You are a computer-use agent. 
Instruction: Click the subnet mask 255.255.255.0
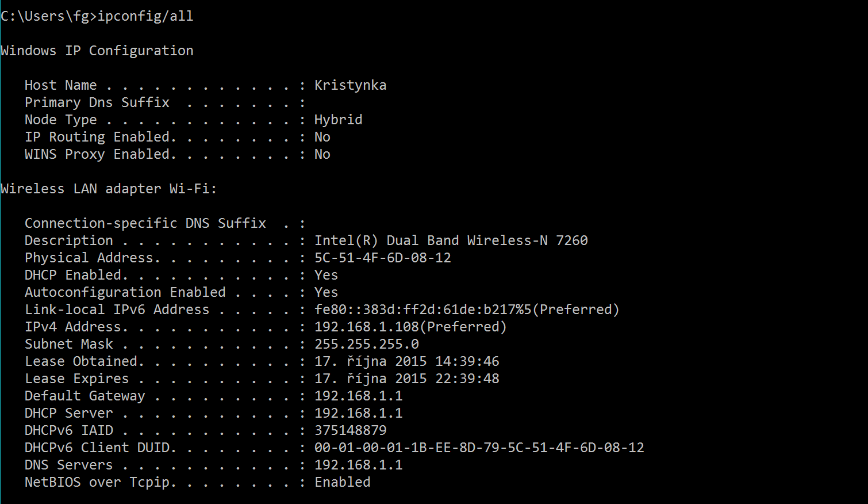[366, 344]
